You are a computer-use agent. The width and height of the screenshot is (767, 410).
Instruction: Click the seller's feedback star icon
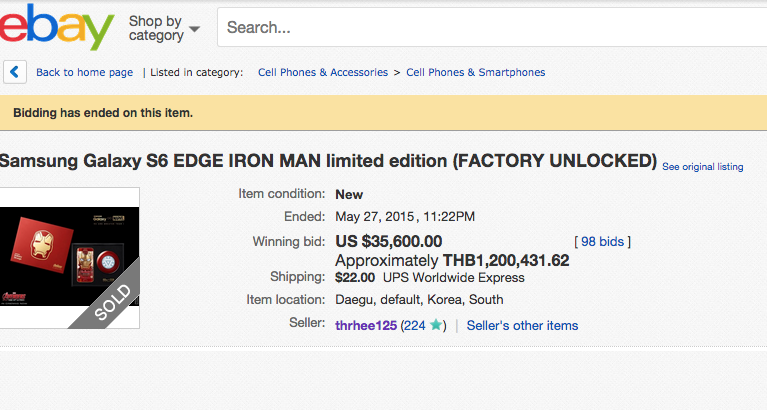point(436,325)
